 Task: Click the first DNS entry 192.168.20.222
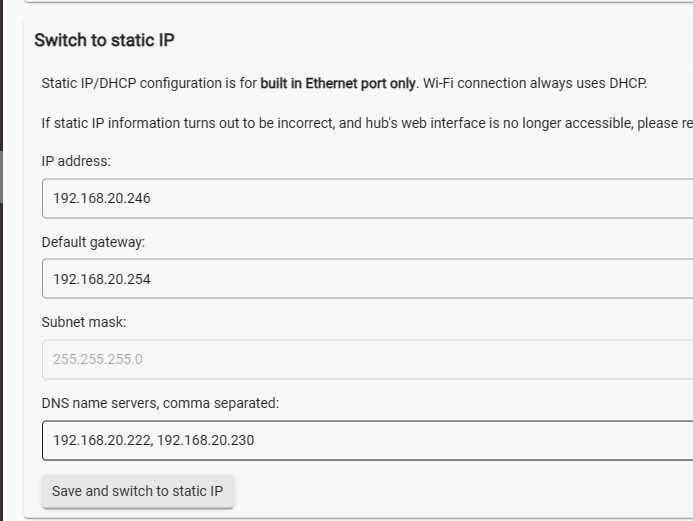(x=102, y=440)
